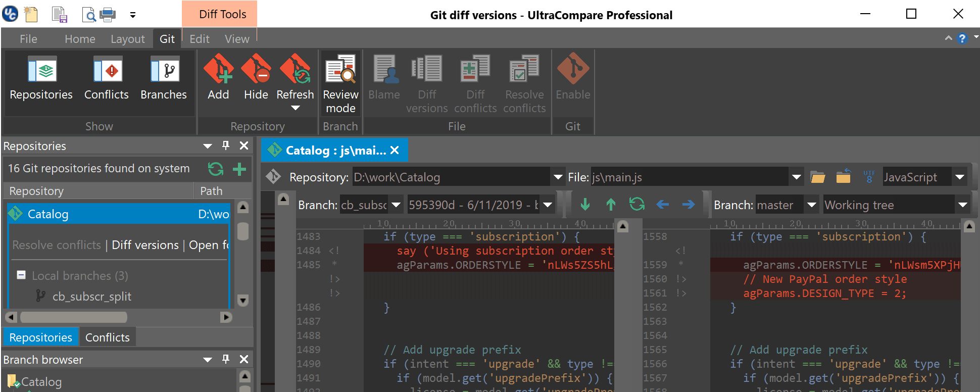Image resolution: width=980 pixels, height=392 pixels.
Task: Click green refresh compare icon
Action: pyautogui.click(x=636, y=204)
